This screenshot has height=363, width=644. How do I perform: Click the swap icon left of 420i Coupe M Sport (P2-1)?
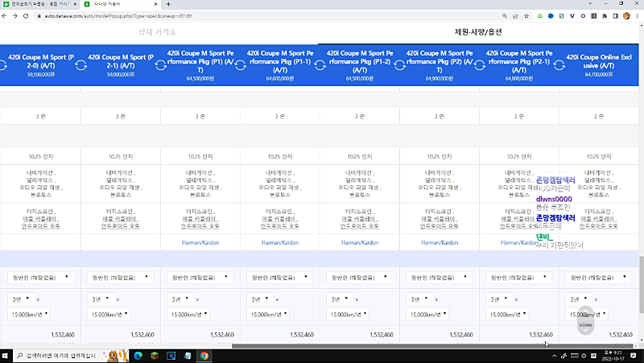(81, 65)
